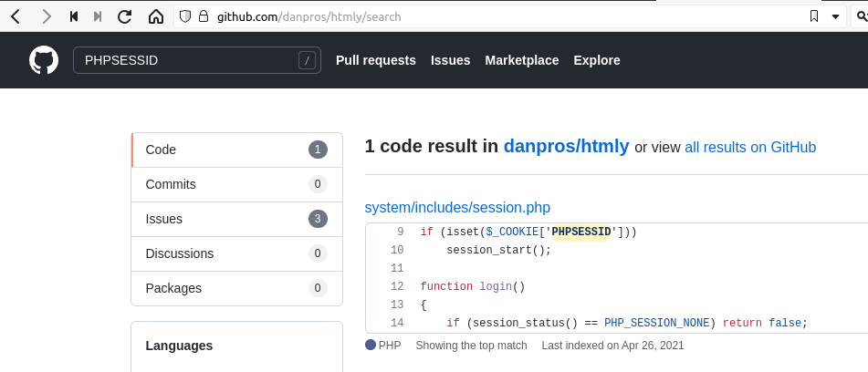View the shield tracking protection icon

185,16
